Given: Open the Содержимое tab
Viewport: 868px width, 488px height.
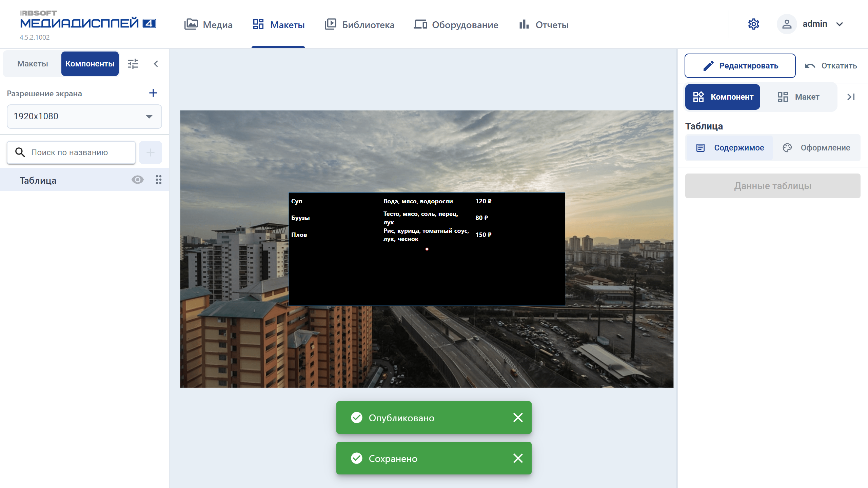Looking at the screenshot, I should pyautogui.click(x=730, y=148).
